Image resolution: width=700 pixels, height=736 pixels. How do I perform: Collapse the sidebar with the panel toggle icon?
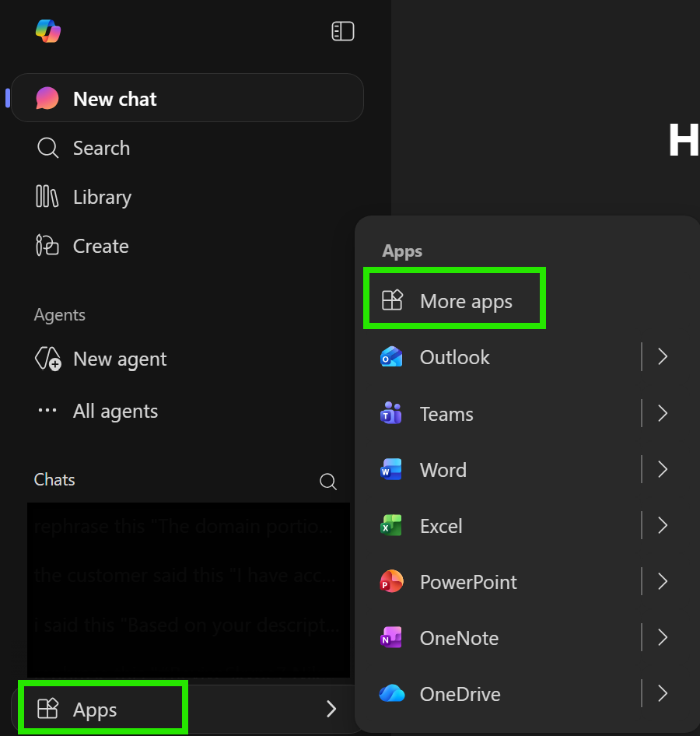click(x=342, y=31)
